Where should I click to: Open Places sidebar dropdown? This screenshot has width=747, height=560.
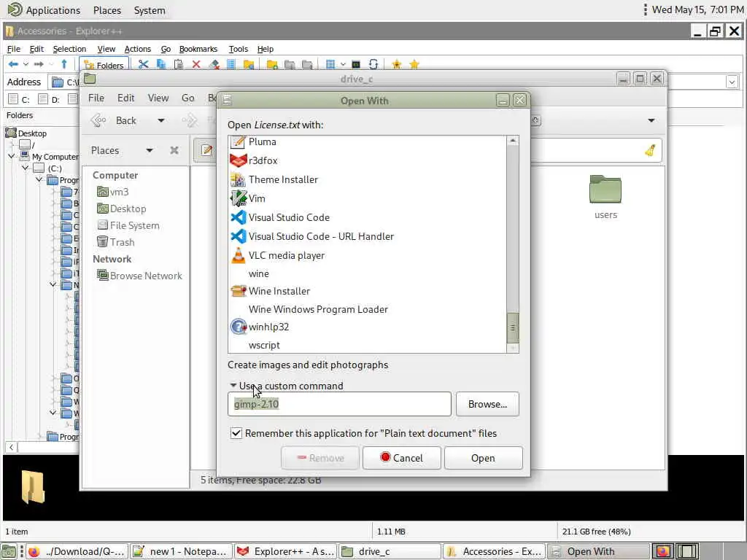pos(149,150)
